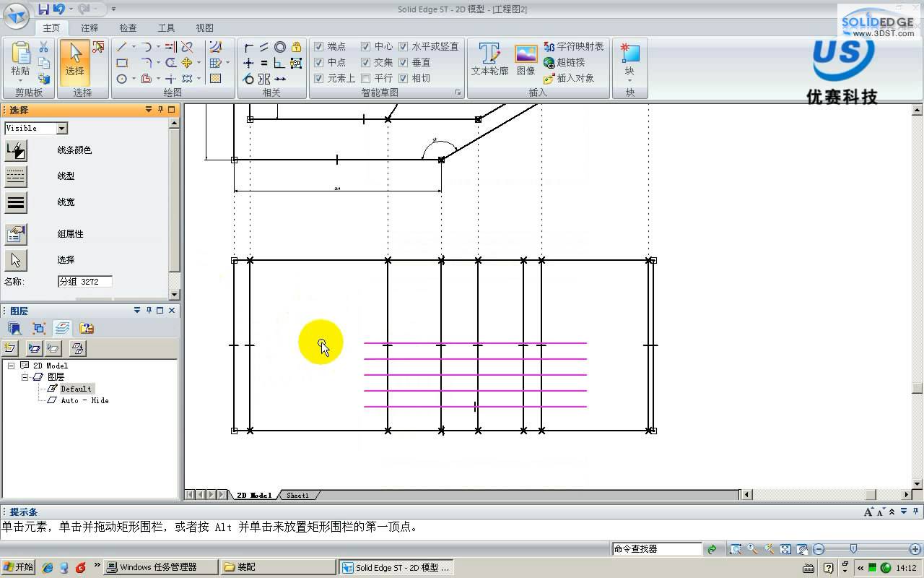
Task: Choose the Move tool with orange arrows
Action: [187, 63]
